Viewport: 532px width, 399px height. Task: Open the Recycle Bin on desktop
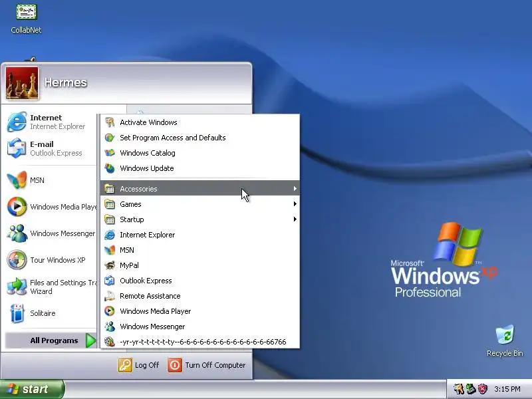pos(505,341)
